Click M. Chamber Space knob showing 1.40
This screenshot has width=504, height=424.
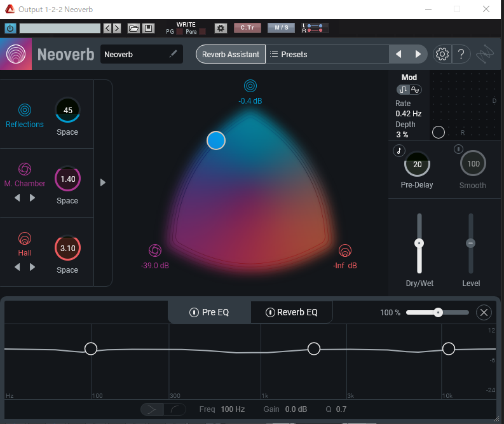tap(67, 179)
